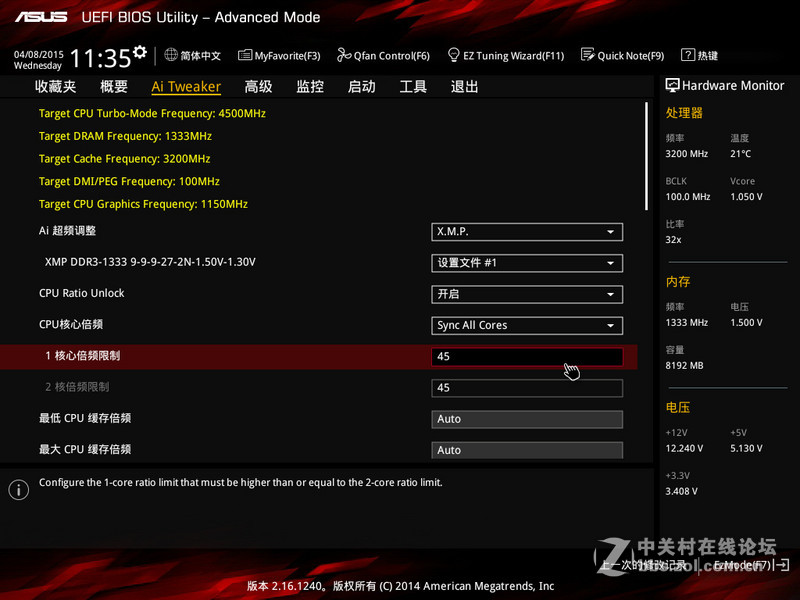
Task: Open Qfan Control from the top toolbar
Action: (x=383, y=56)
